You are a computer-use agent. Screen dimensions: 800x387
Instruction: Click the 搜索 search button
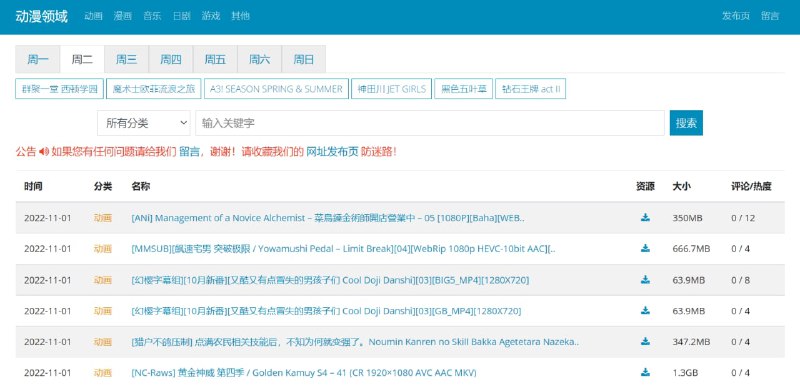686,123
